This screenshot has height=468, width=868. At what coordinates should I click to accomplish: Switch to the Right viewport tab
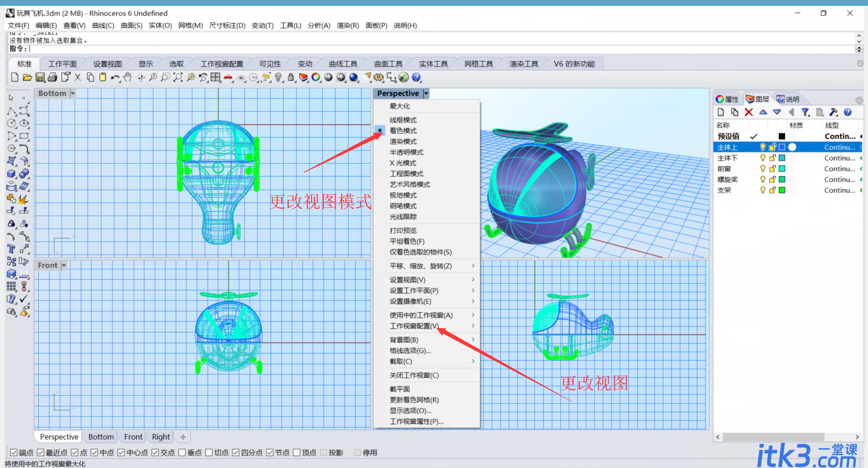pyautogui.click(x=161, y=437)
